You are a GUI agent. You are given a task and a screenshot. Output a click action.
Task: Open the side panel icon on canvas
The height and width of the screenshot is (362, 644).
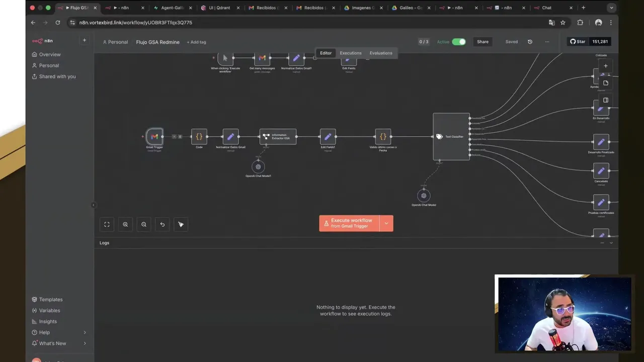[x=605, y=100]
